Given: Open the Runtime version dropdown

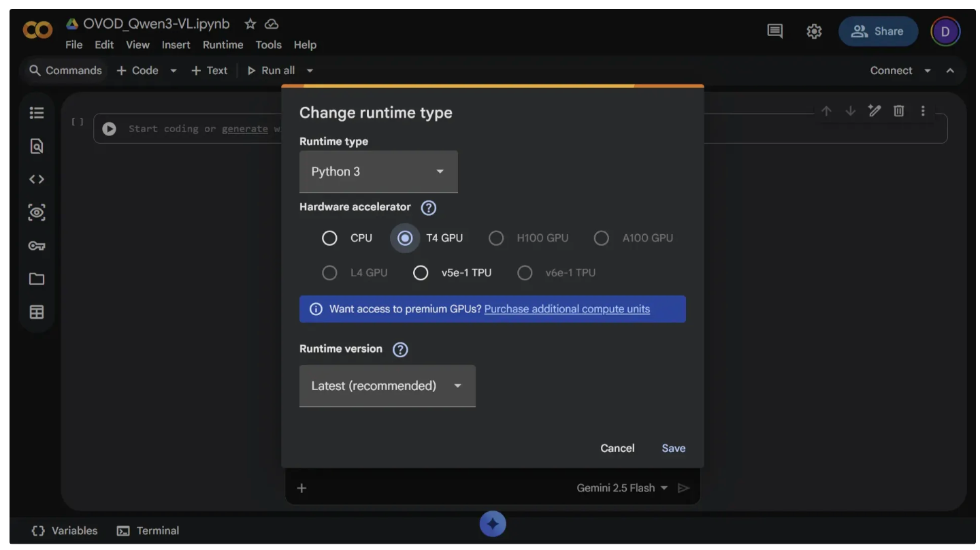Looking at the screenshot, I should coord(387,386).
